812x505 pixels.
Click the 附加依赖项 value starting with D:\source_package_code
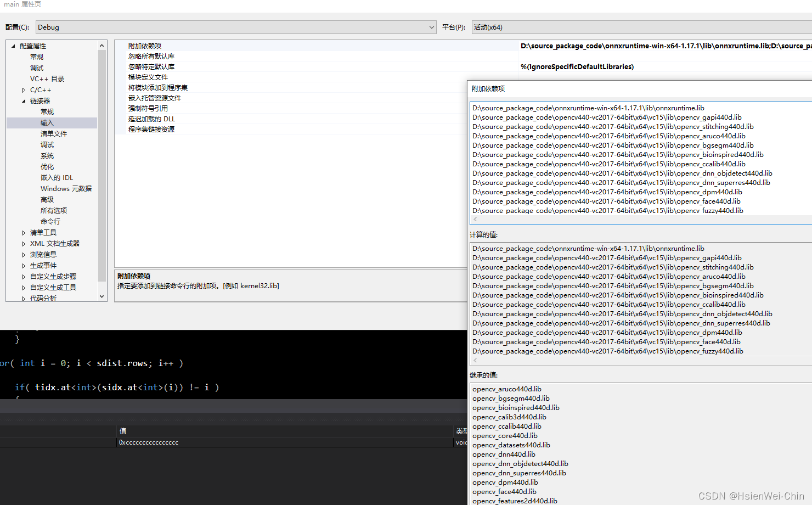666,46
